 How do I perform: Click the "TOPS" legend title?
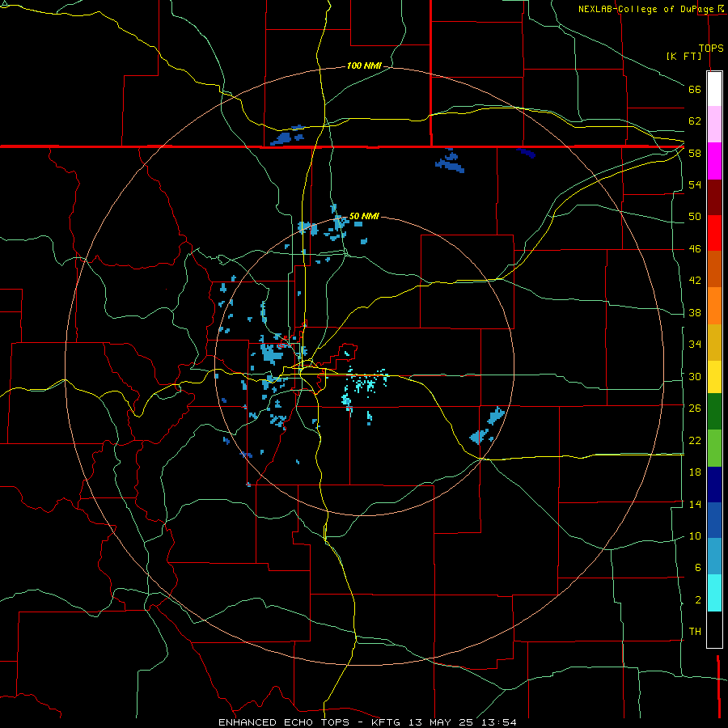pyautogui.click(x=711, y=48)
